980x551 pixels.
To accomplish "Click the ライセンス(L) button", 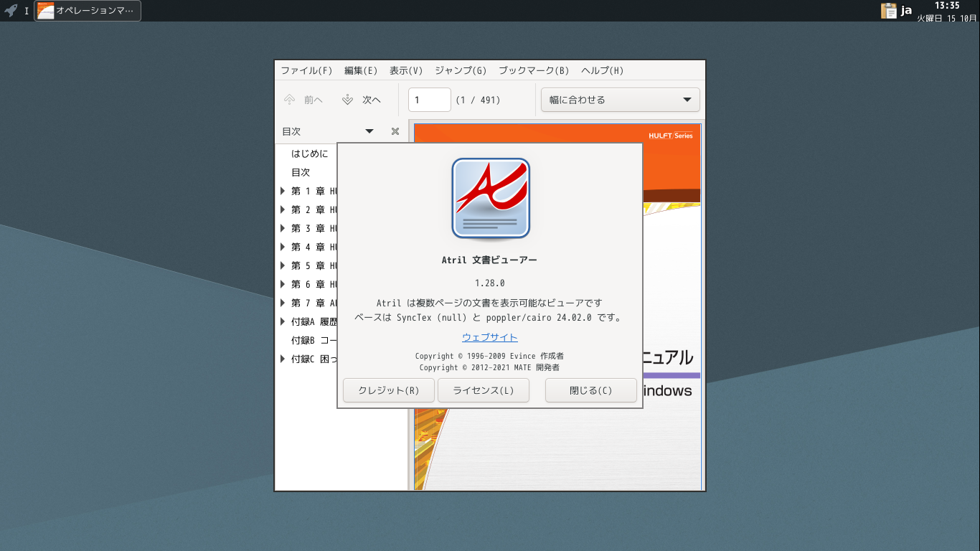I will (x=484, y=390).
